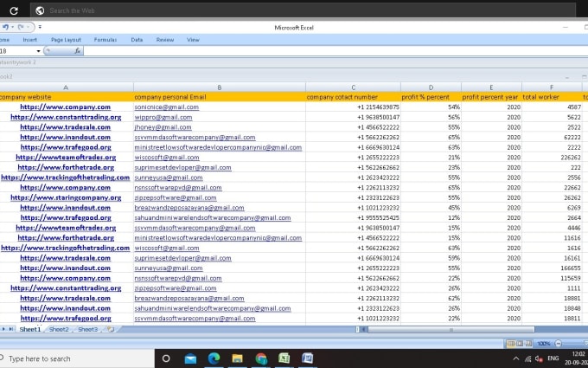This screenshot has height=368, width=588.
Task: Click the horizontal scrollbar left arrow
Action: [363, 330]
